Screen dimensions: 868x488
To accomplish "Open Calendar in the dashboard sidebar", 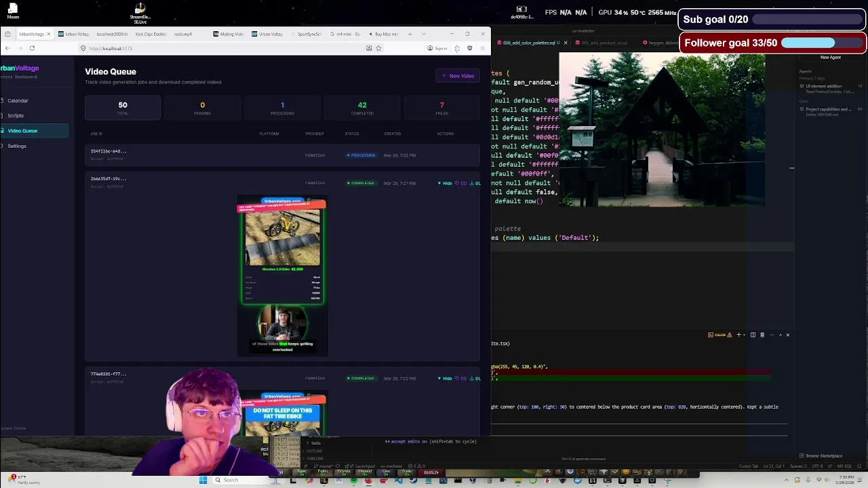I will pyautogui.click(x=18, y=100).
